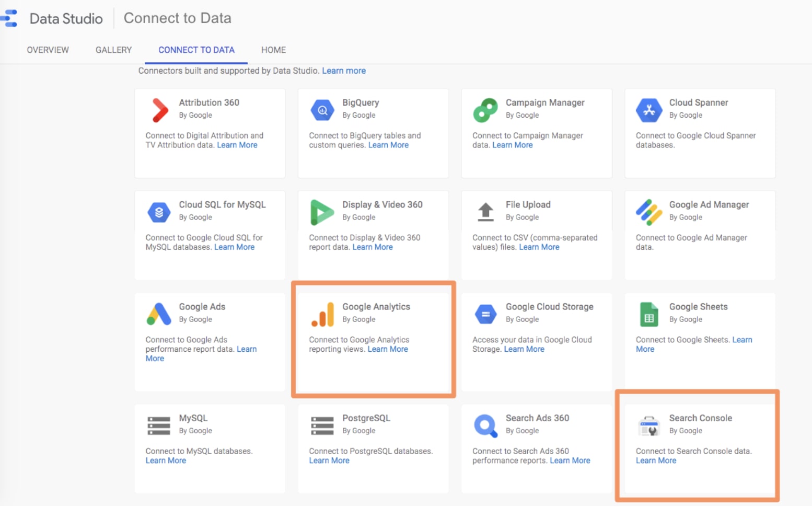Switch to the Gallery tab
The width and height of the screenshot is (812, 507).
pos(113,50)
